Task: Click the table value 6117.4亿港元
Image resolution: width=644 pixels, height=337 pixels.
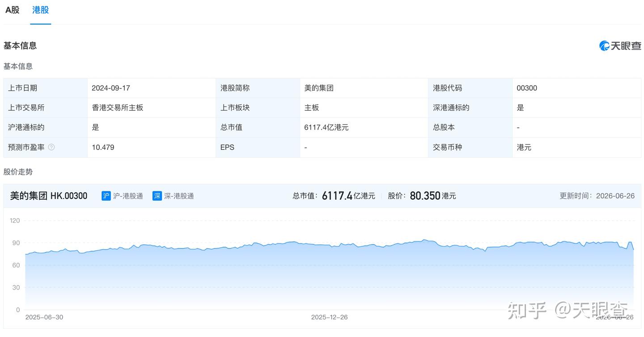Action: pyautogui.click(x=326, y=127)
